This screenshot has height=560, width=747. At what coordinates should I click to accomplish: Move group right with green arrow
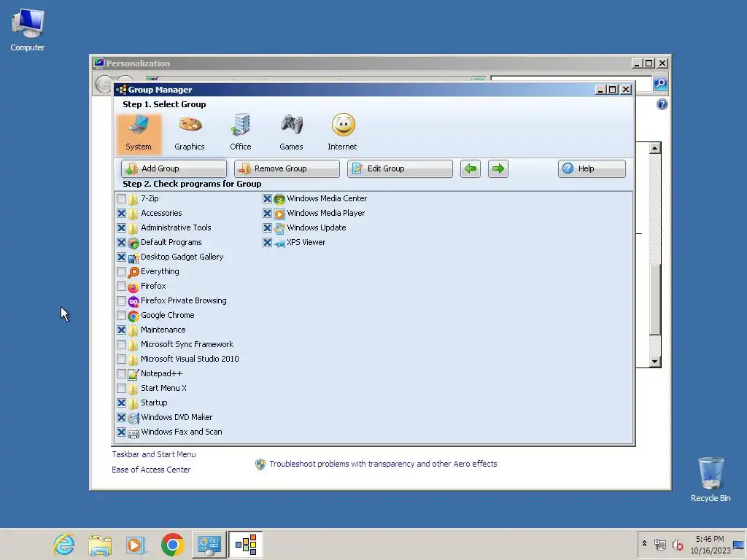(x=498, y=168)
